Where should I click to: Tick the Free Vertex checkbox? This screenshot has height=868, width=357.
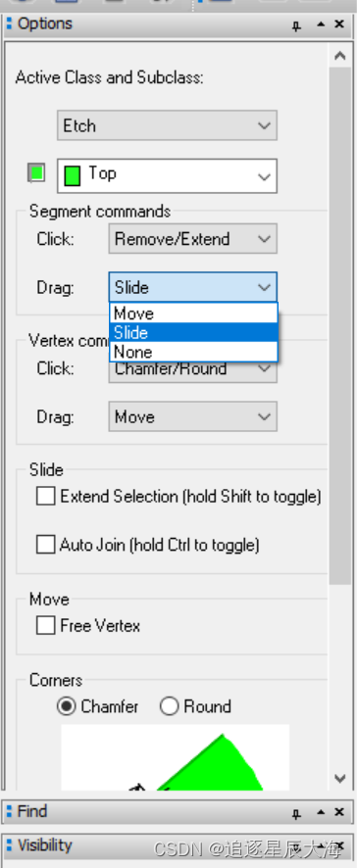pyautogui.click(x=45, y=626)
